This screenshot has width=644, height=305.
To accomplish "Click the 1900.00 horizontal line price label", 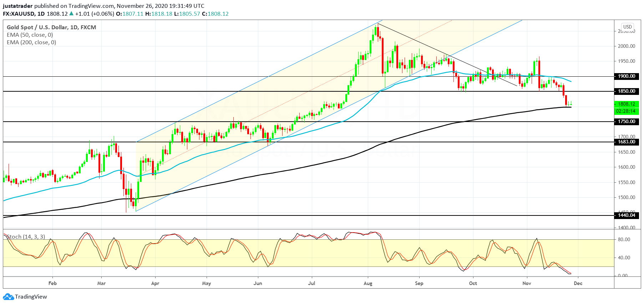I will coord(627,76).
